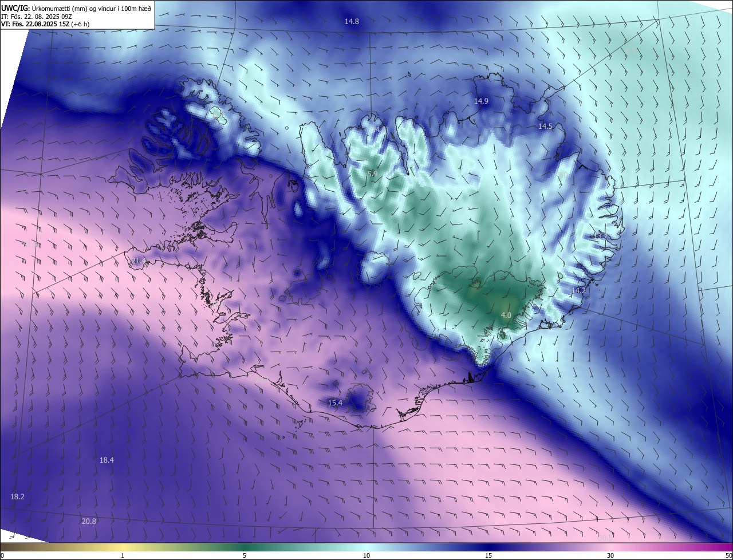Click the colorbar tick label 5

click(245, 555)
